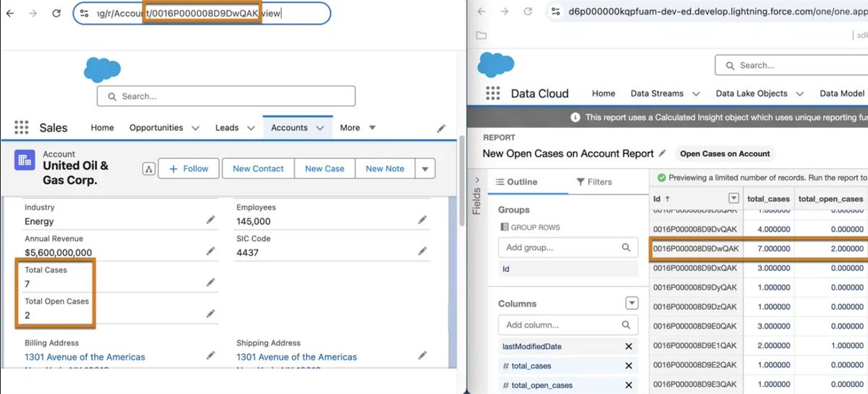This screenshot has width=868, height=394.
Task: Edit the Shipping Address field
Action: (422, 355)
